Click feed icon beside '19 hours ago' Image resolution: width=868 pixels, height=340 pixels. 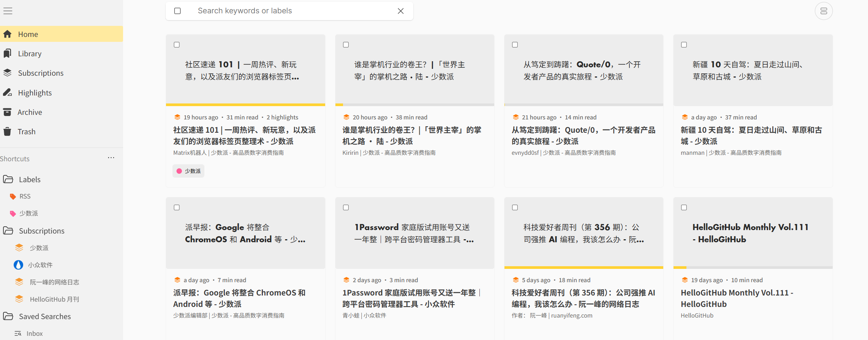coord(177,117)
